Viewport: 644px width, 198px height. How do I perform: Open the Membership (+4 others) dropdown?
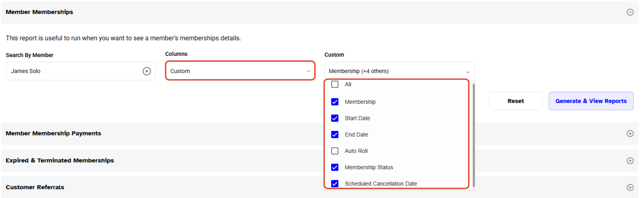click(x=399, y=71)
